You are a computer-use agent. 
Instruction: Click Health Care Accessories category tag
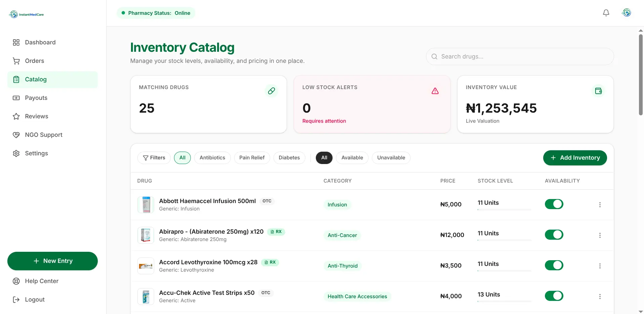click(357, 297)
